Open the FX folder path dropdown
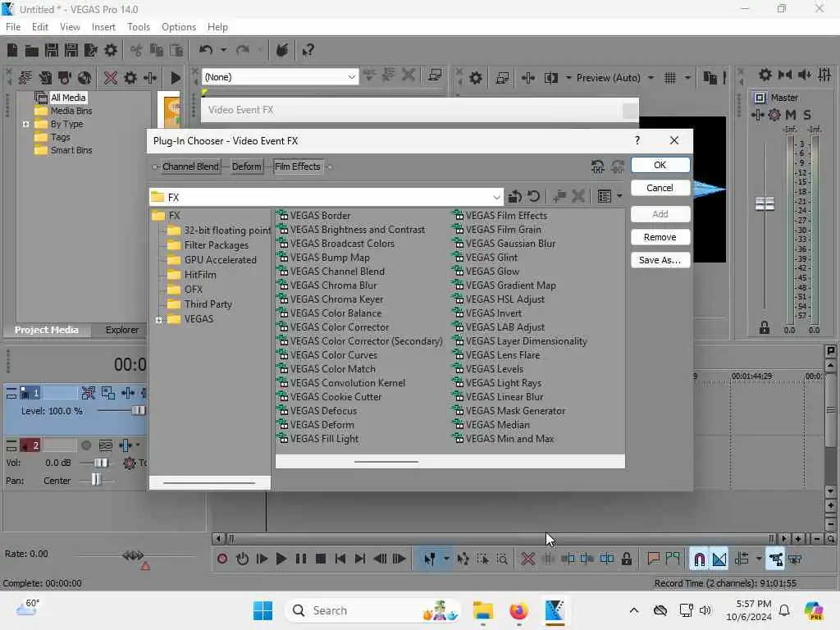 pyautogui.click(x=496, y=197)
